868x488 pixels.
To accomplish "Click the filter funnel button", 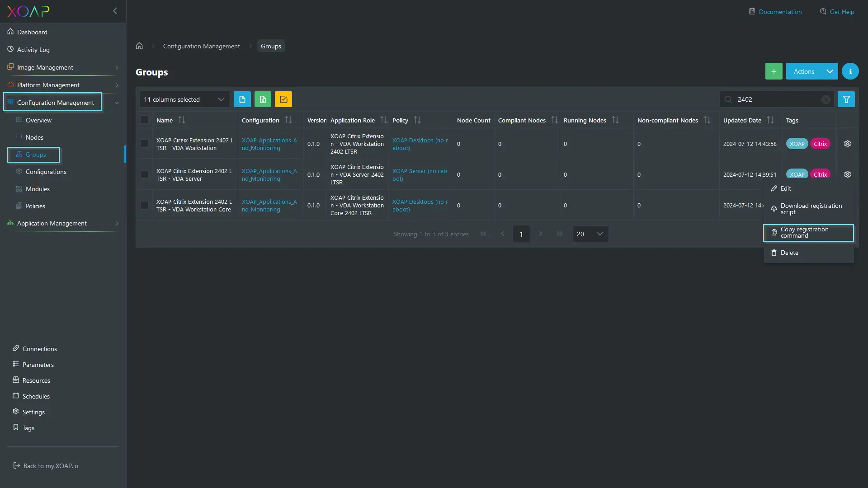I will [846, 99].
